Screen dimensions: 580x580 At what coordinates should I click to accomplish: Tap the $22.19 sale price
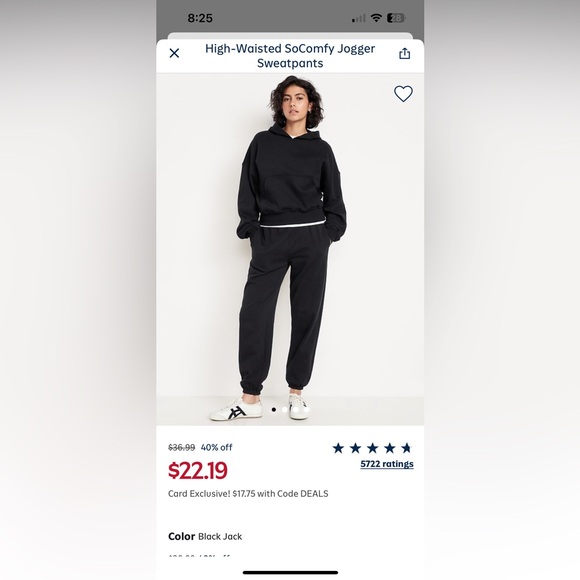point(198,471)
